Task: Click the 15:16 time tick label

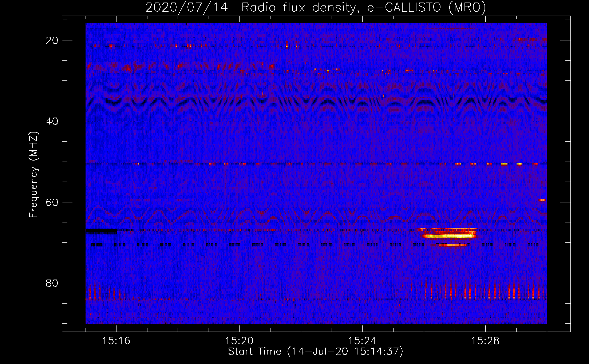Action: pyautogui.click(x=116, y=341)
